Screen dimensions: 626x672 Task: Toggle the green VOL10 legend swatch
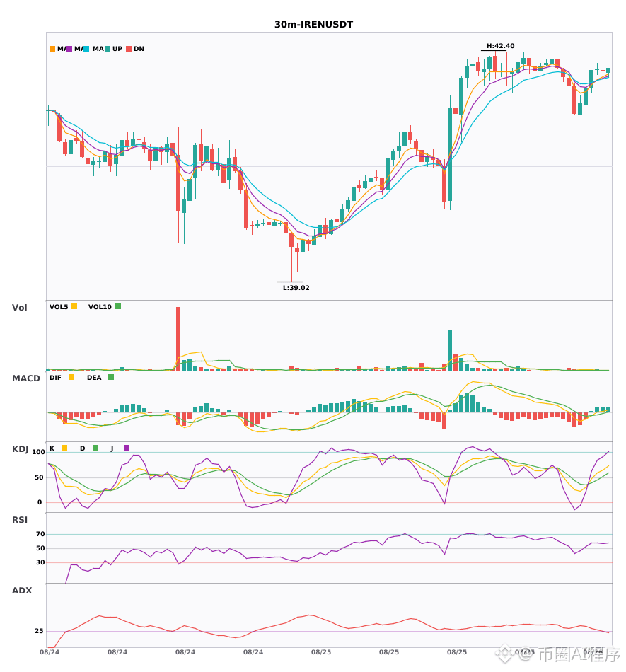[118, 306]
